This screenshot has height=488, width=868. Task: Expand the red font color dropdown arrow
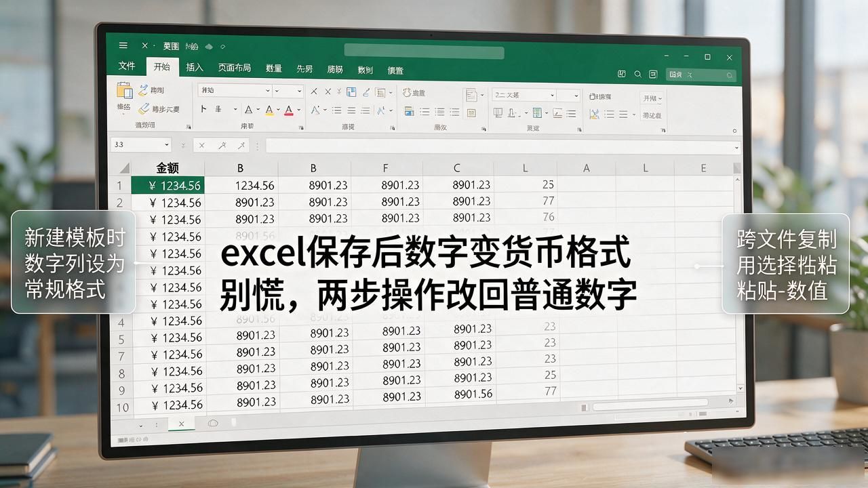point(298,110)
